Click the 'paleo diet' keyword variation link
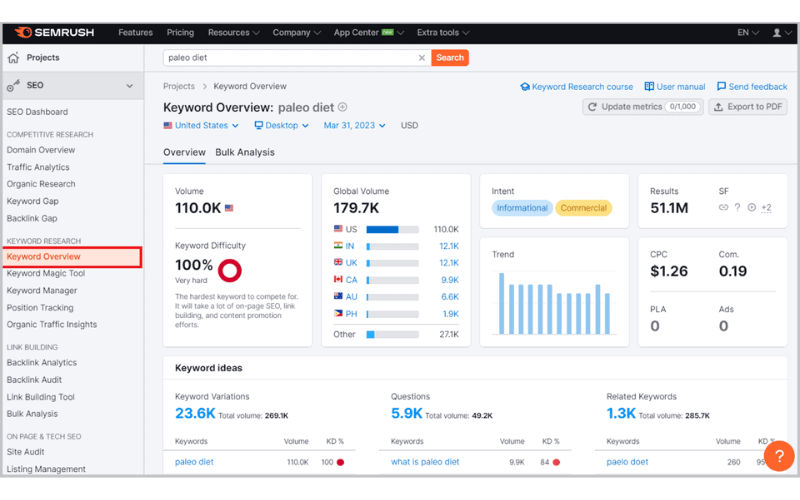This screenshot has width=800, height=500. coord(194,462)
